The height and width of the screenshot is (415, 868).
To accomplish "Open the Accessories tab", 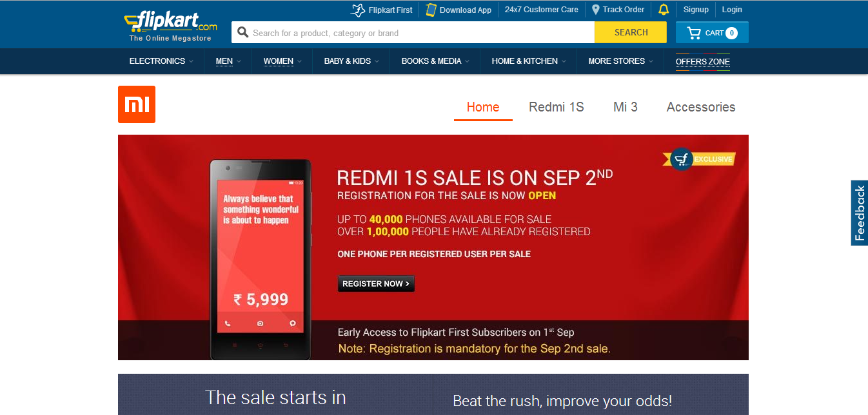I will point(701,107).
